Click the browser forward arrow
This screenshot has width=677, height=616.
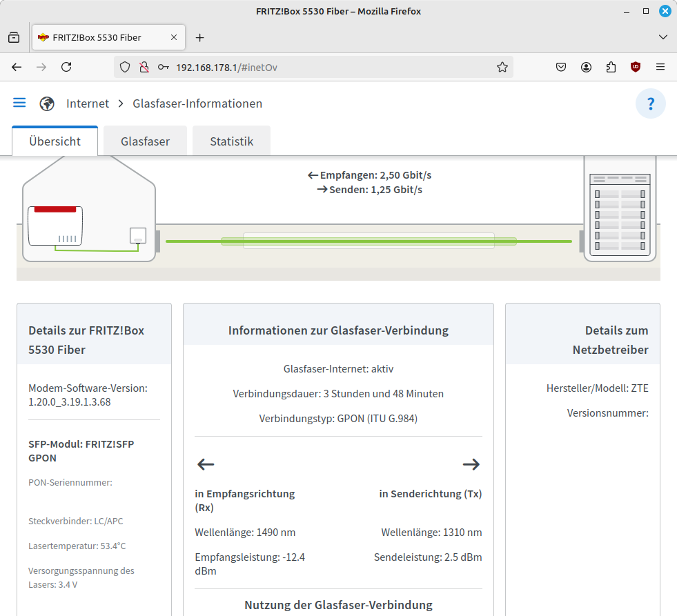point(41,67)
